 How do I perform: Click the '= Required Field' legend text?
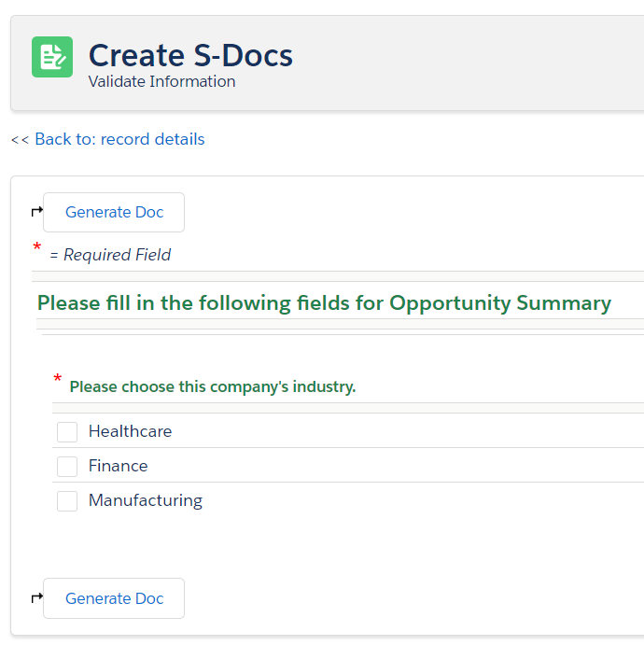click(110, 255)
